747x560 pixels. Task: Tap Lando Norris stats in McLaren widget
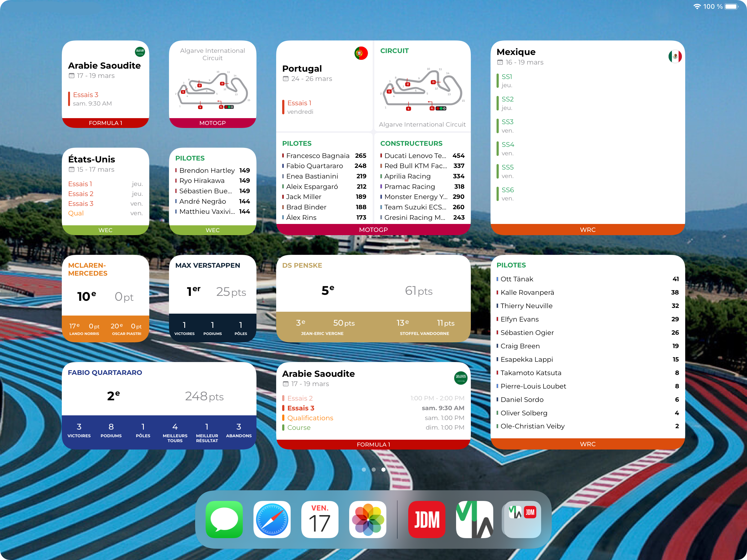(84, 329)
